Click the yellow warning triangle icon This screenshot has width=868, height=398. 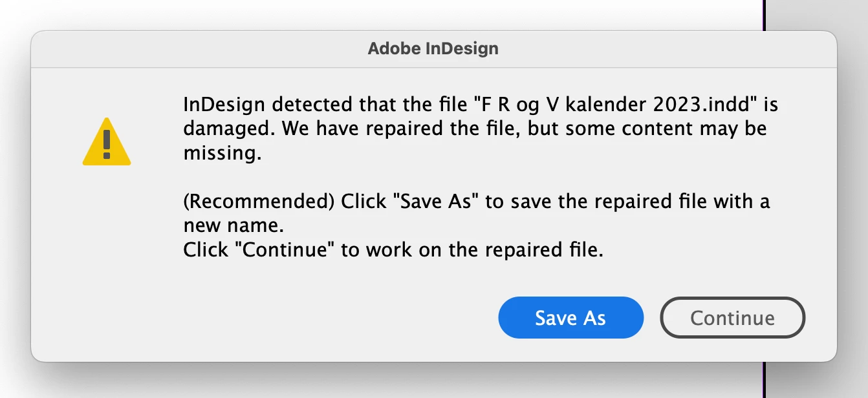107,143
